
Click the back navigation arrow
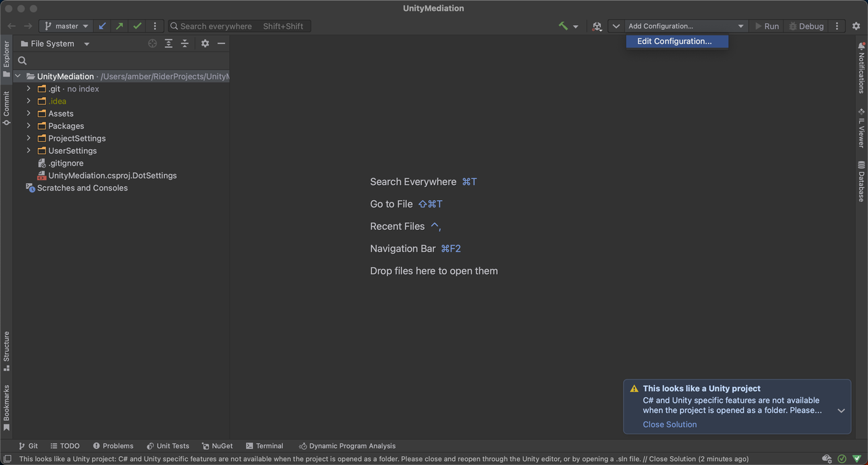[x=12, y=26]
